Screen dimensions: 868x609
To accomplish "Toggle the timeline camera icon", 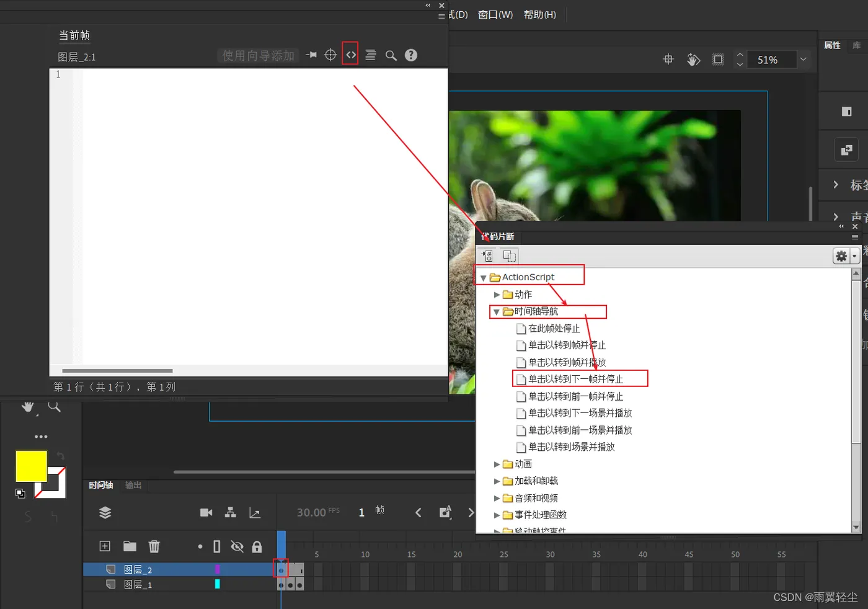I will [x=206, y=512].
